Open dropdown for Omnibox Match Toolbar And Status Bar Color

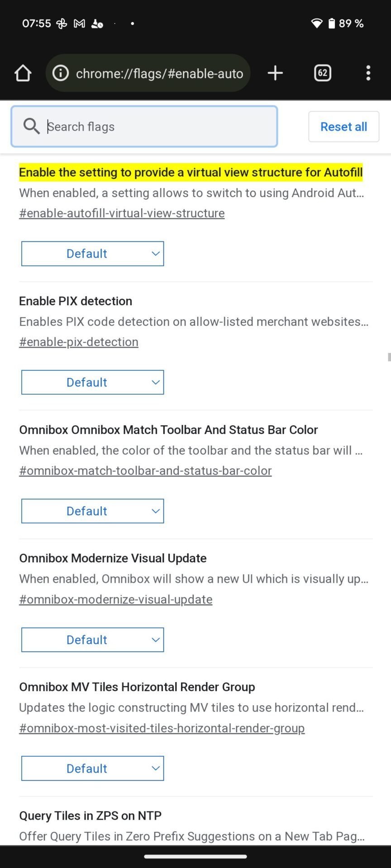[x=93, y=511]
